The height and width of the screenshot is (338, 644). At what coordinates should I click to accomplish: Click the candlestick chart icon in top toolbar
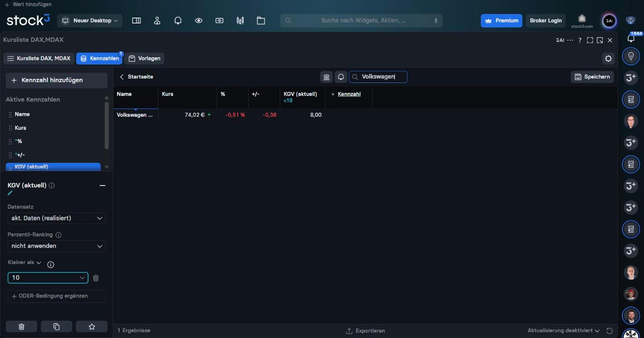point(240,21)
